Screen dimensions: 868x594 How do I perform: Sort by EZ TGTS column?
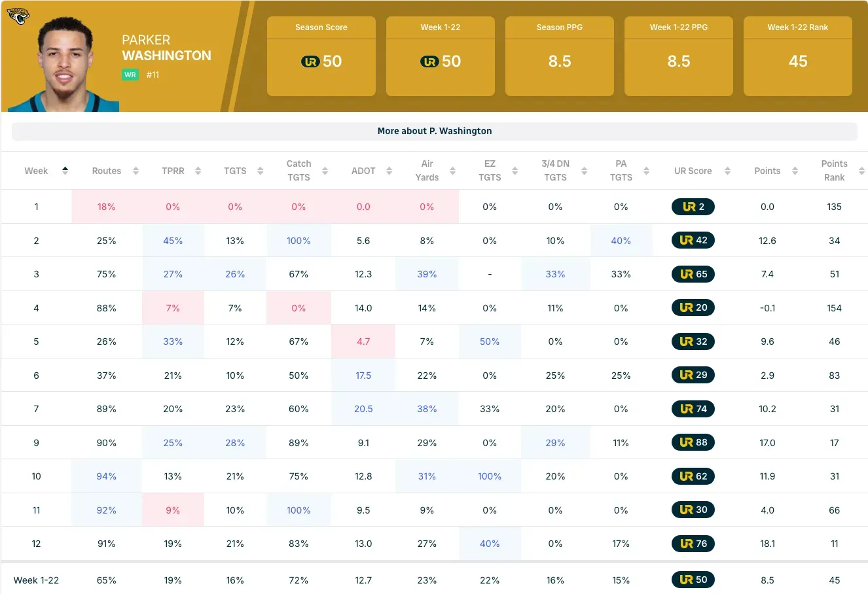(515, 171)
